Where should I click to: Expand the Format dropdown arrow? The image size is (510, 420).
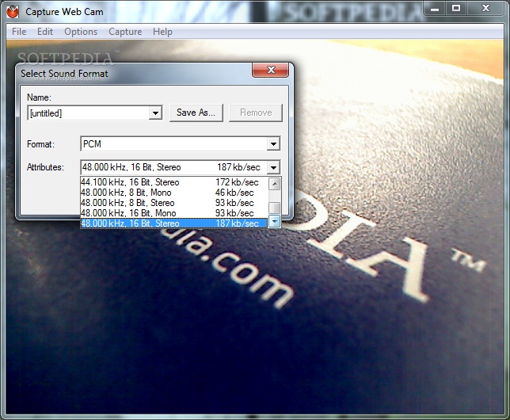coord(273,143)
